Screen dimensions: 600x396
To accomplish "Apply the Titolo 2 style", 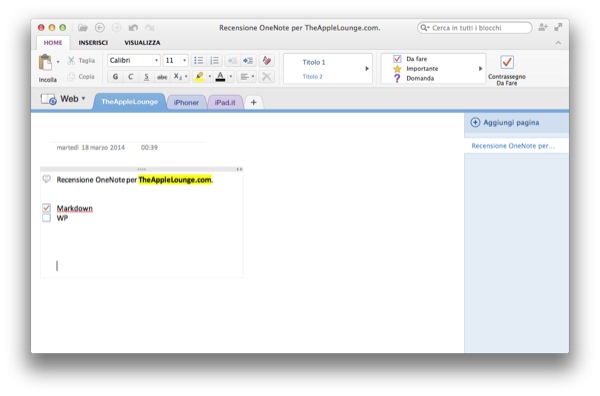I will (x=313, y=77).
